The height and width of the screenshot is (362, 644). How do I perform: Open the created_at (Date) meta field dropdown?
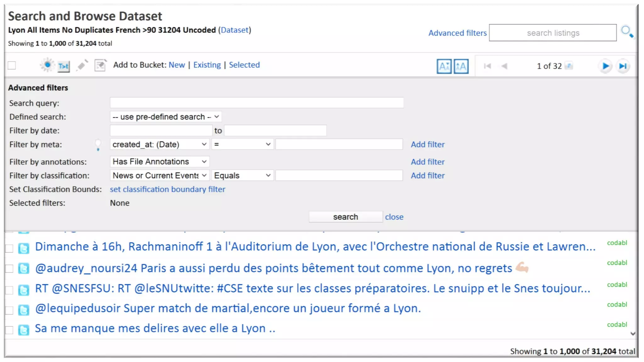tap(160, 145)
